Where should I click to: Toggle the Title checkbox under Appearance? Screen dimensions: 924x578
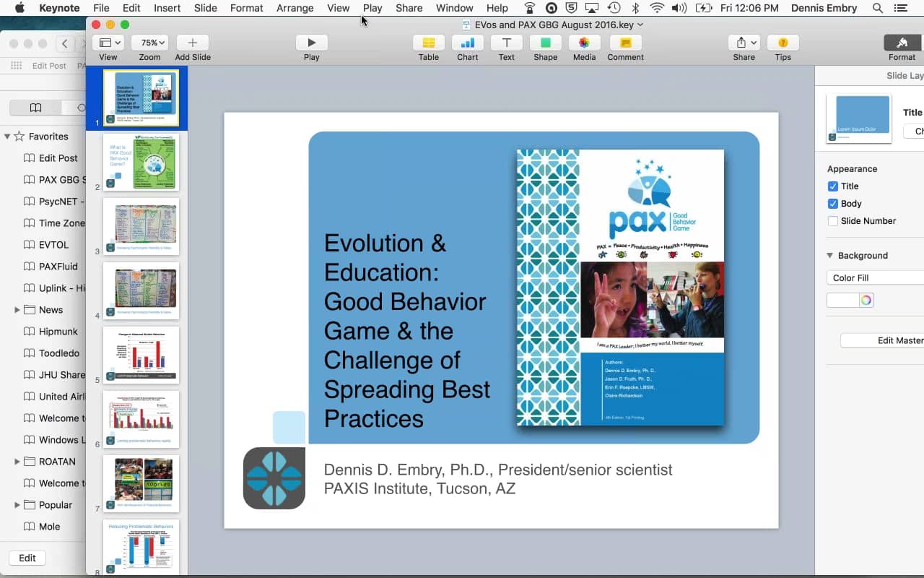point(833,186)
